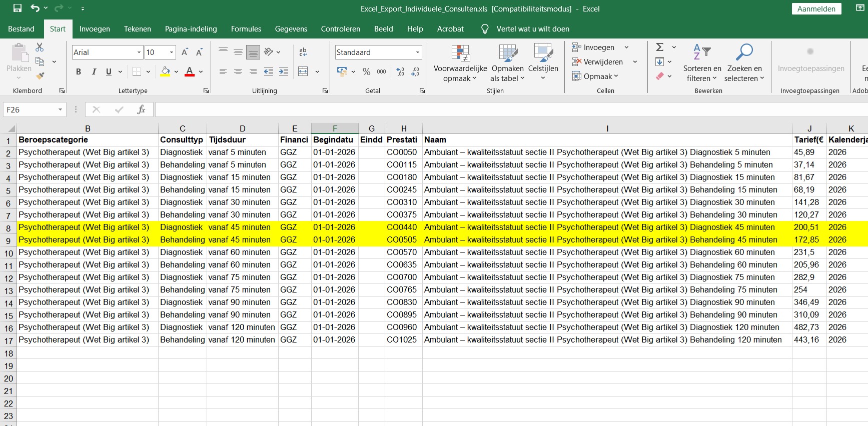Click the Save icon in title bar

[18, 8]
